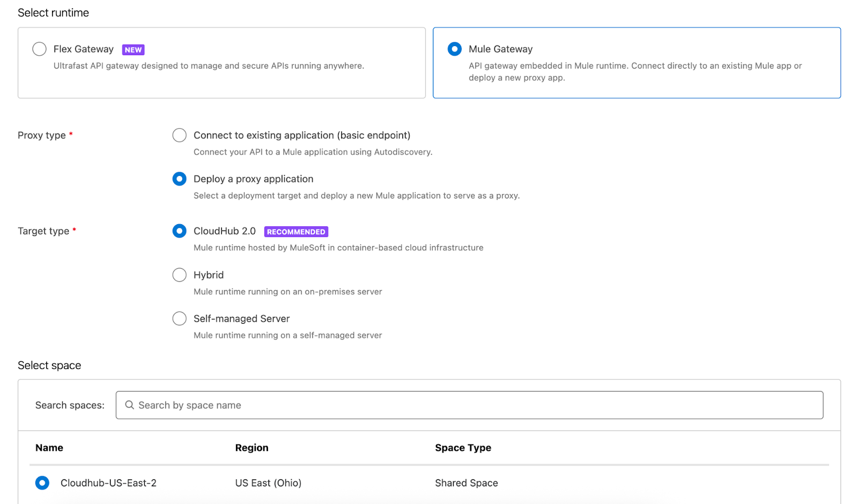The height and width of the screenshot is (504, 858).
Task: Click the Search by space name field
Action: [469, 405]
